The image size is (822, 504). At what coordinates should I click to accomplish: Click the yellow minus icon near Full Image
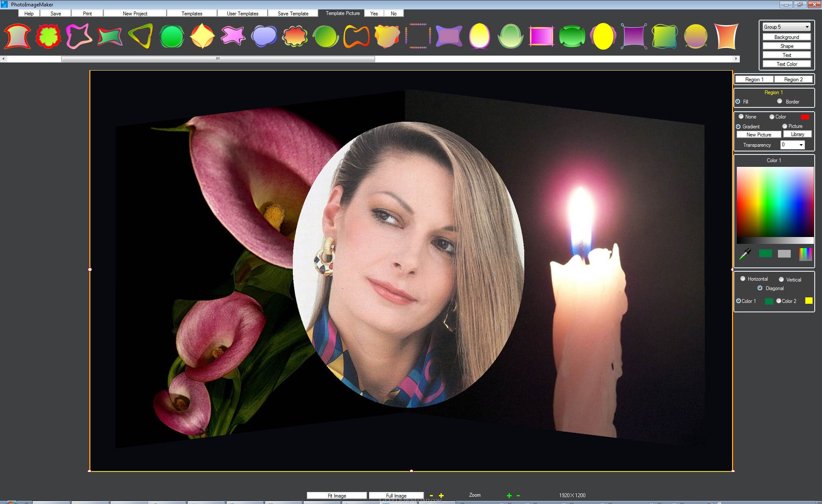tap(431, 495)
